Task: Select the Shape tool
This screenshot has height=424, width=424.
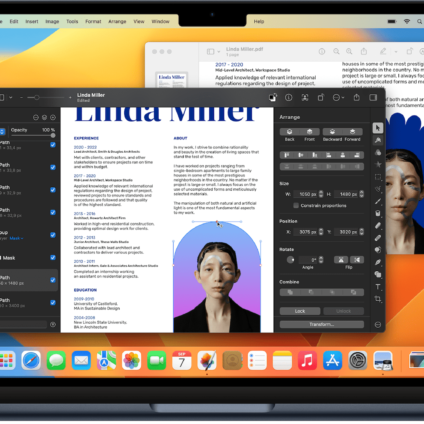Action: pyautogui.click(x=378, y=274)
